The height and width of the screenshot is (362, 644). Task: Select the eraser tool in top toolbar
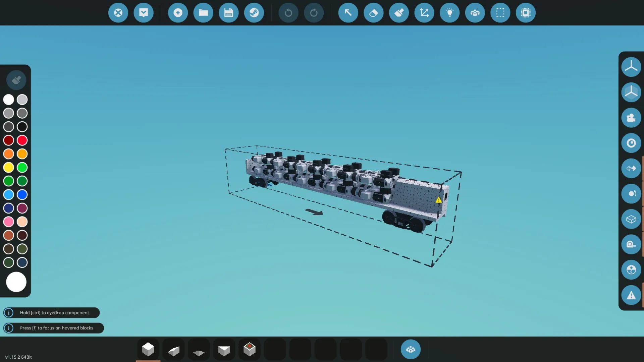(x=373, y=13)
